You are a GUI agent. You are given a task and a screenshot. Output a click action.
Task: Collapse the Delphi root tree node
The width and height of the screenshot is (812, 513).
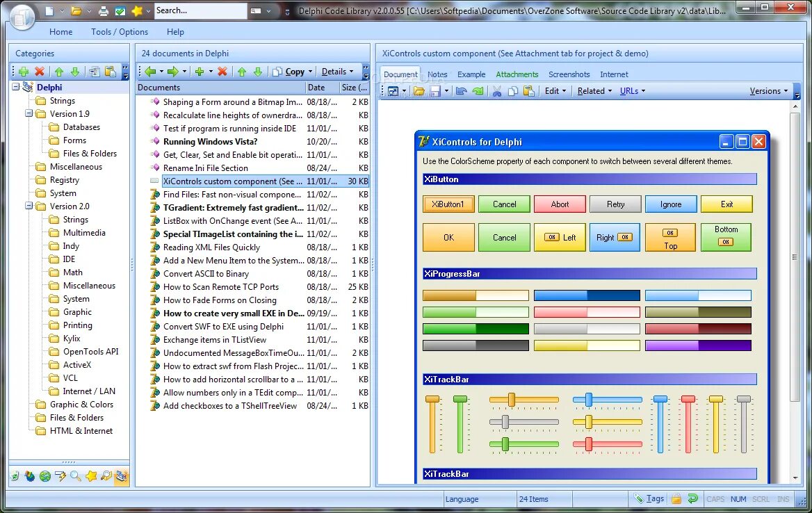pos(15,87)
